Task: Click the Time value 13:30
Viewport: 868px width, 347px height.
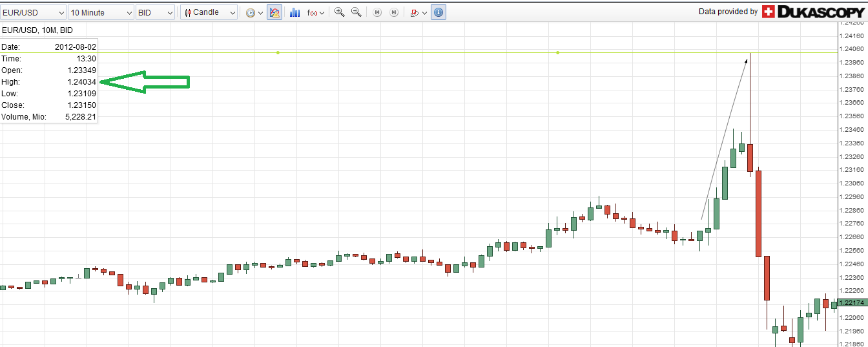Action: (86, 59)
